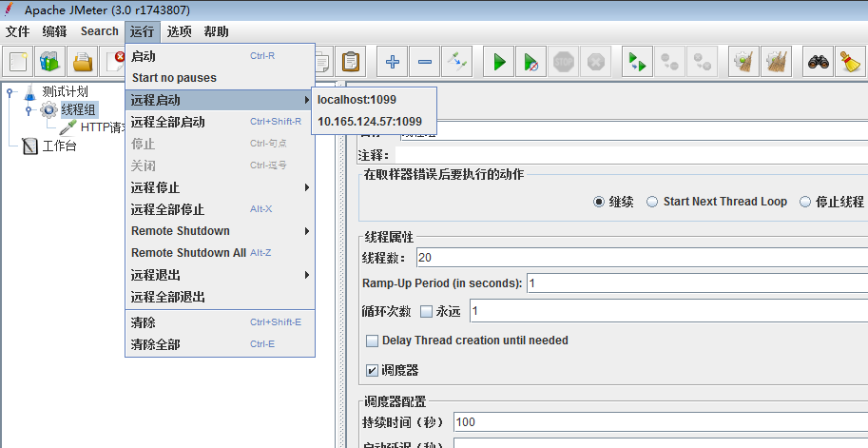Check the 永远 loop checkbox

pos(426,311)
